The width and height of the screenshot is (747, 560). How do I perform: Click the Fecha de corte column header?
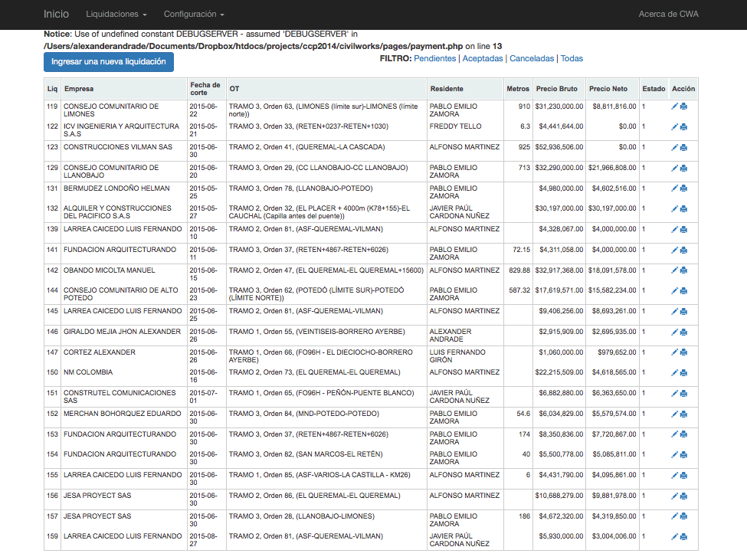coord(207,89)
